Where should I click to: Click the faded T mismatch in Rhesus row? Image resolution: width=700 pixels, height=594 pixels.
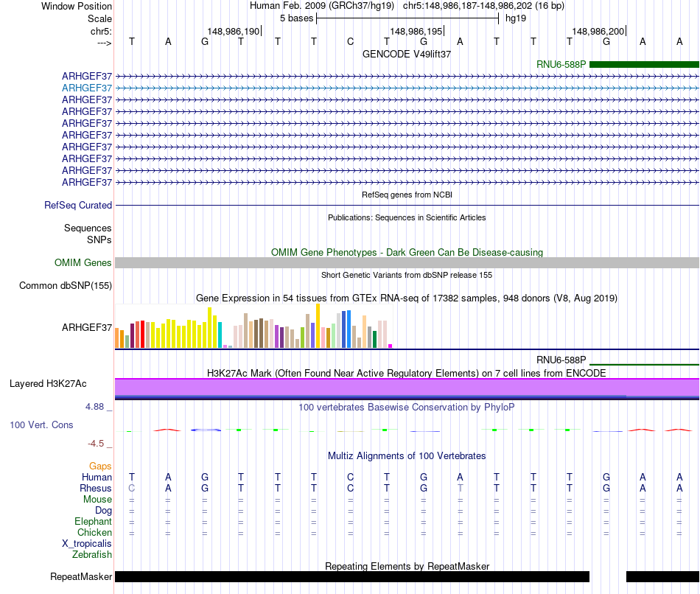coord(460,488)
